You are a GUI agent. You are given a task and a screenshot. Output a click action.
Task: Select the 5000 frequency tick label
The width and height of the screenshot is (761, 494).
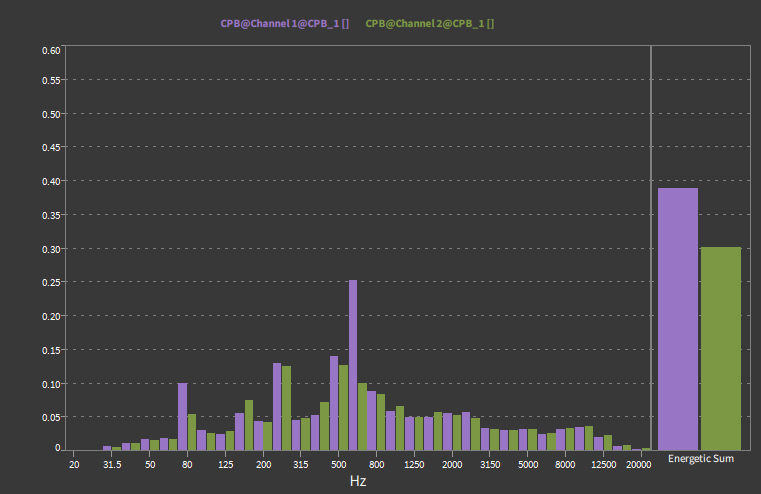click(528, 465)
